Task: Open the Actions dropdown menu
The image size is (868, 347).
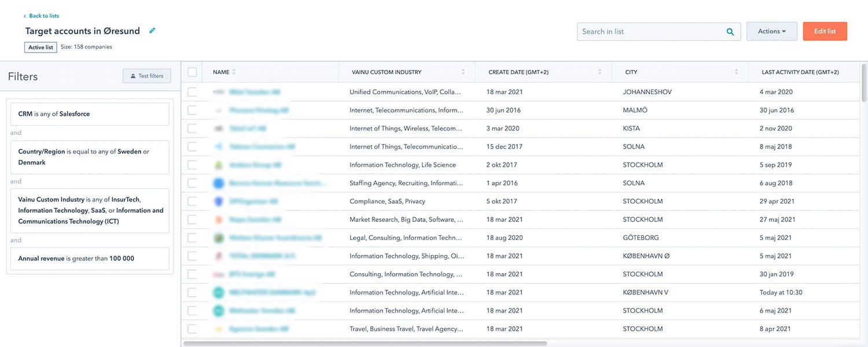Action: [771, 31]
